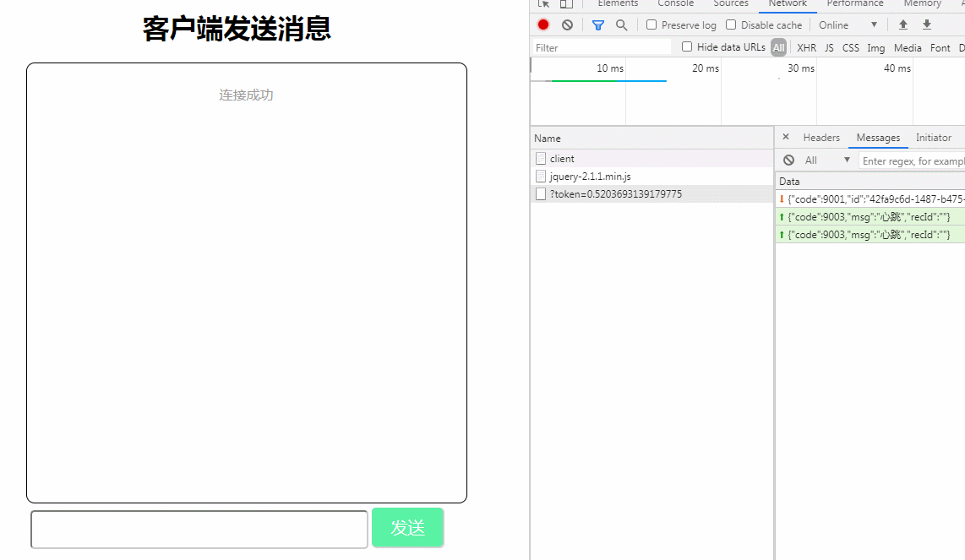This screenshot has width=965, height=560.
Task: Select the jquery-2.1.1.min.js request row
Action: (592, 176)
